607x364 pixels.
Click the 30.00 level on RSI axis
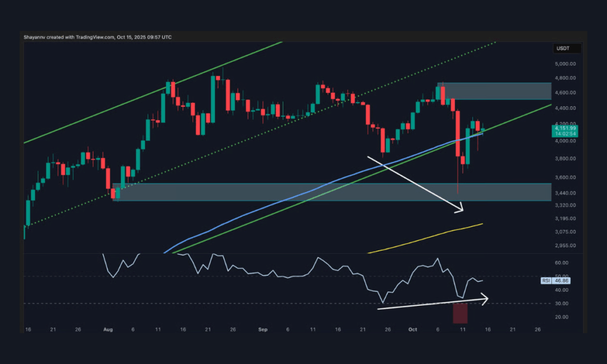click(561, 304)
